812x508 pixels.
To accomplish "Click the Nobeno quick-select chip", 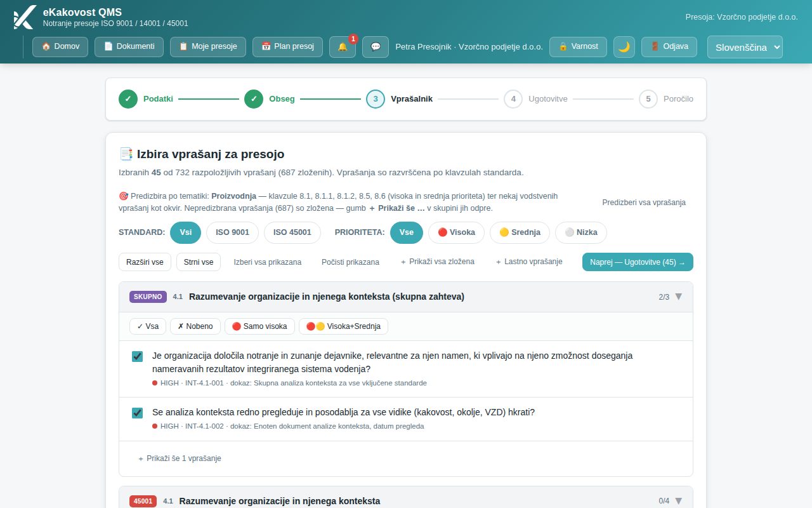I will click(196, 326).
